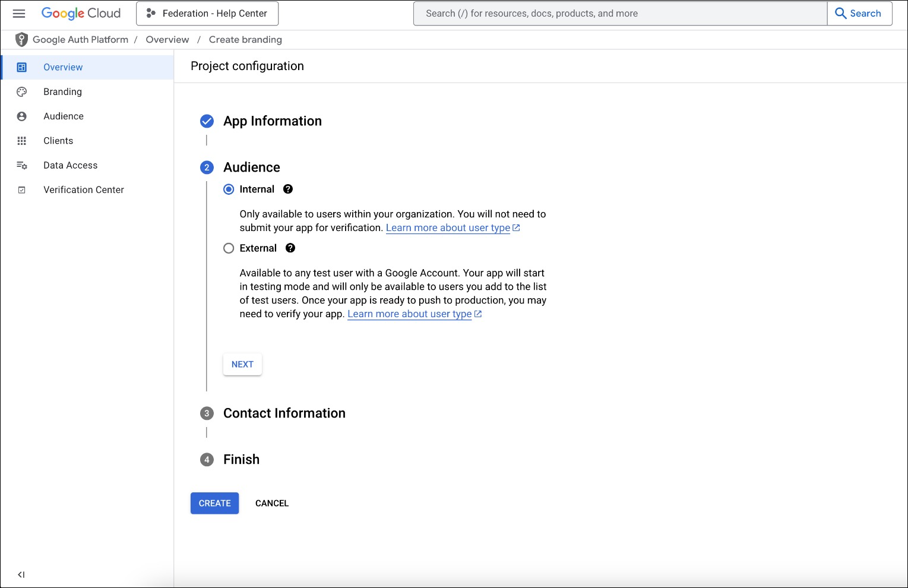Collapse the sidebar with the bottom arrow

pos(21,574)
